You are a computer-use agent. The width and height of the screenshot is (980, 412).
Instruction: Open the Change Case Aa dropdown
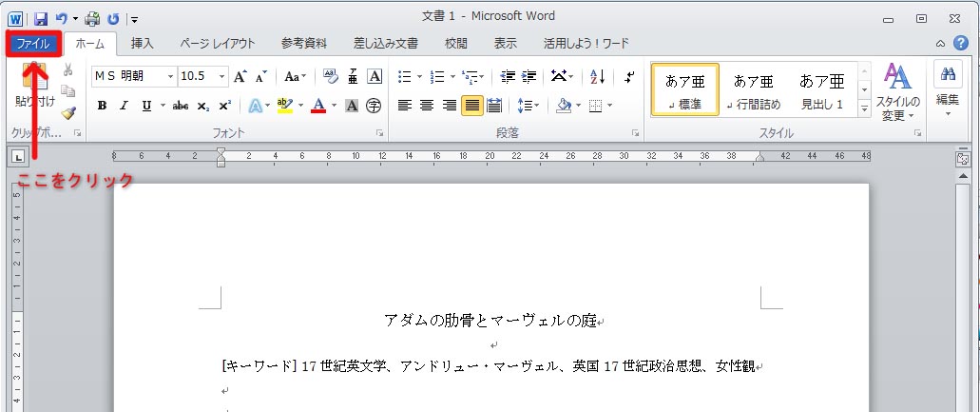click(x=295, y=76)
